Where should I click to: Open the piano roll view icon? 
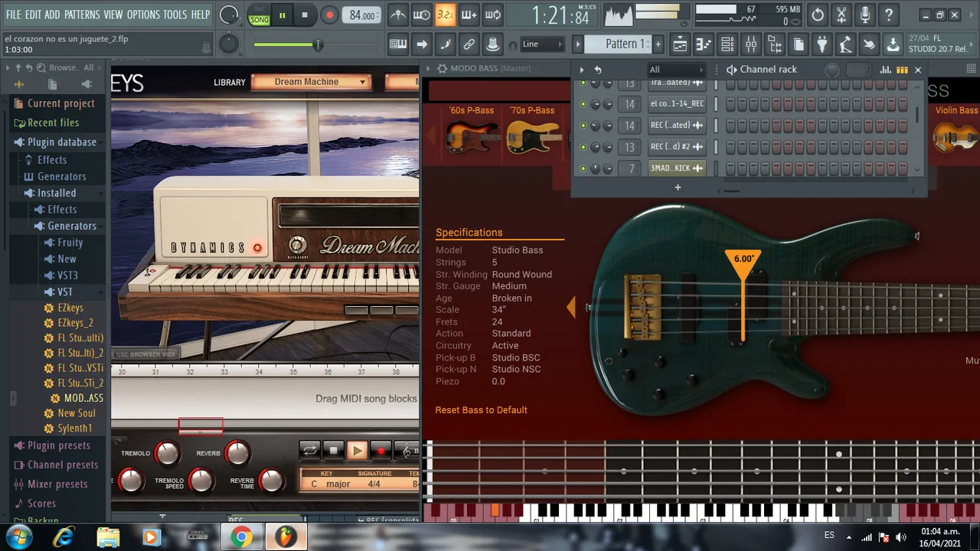[x=704, y=44]
